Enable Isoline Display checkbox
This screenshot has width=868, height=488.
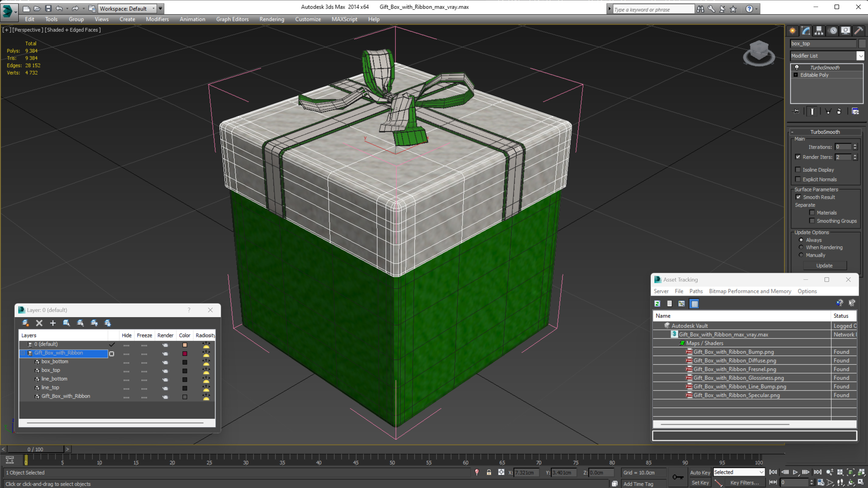click(798, 170)
